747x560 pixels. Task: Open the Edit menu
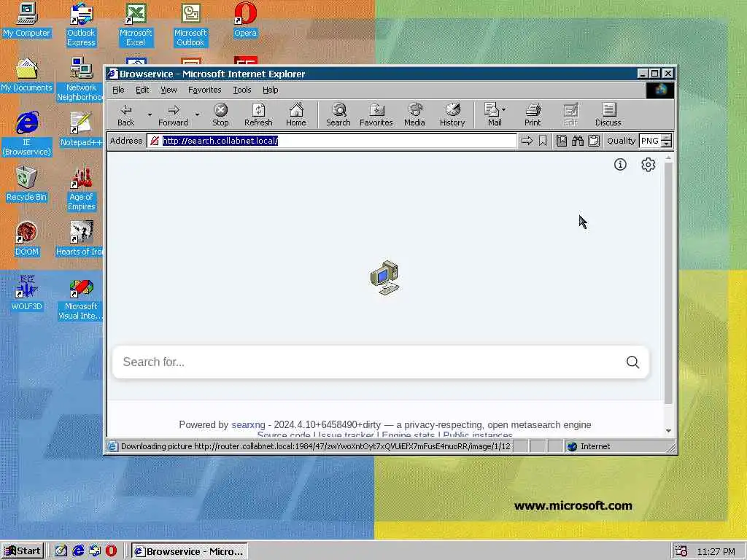pyautogui.click(x=142, y=90)
